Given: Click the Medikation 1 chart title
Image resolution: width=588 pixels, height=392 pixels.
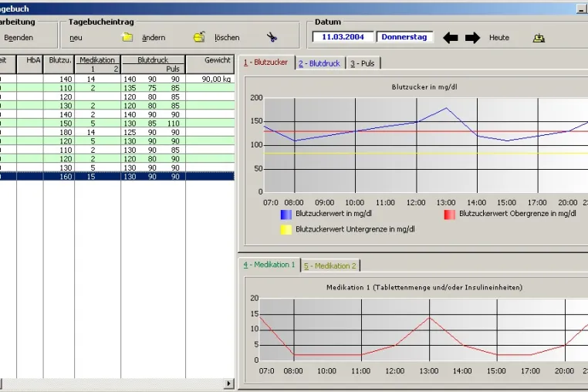Looking at the screenshot, I should click(x=424, y=288).
